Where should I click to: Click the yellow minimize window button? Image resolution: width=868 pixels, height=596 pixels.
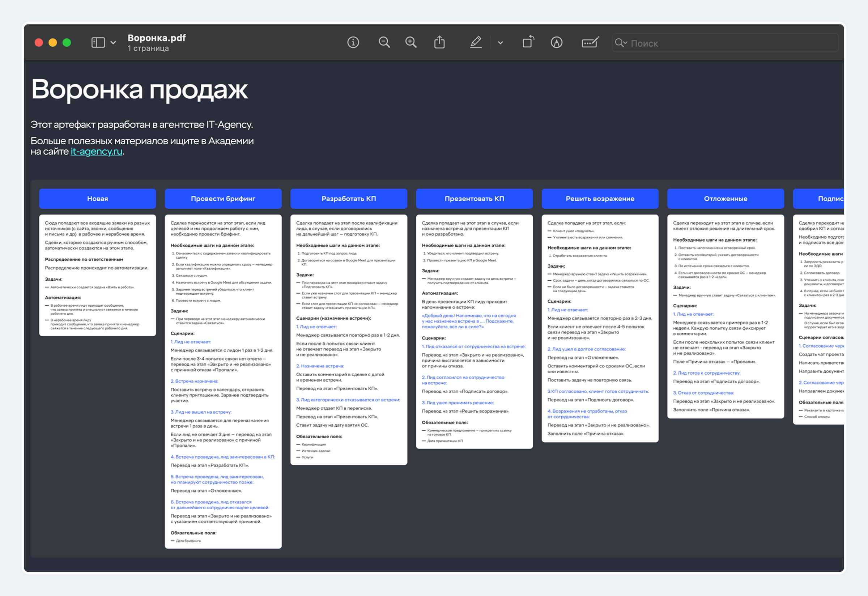coord(53,43)
